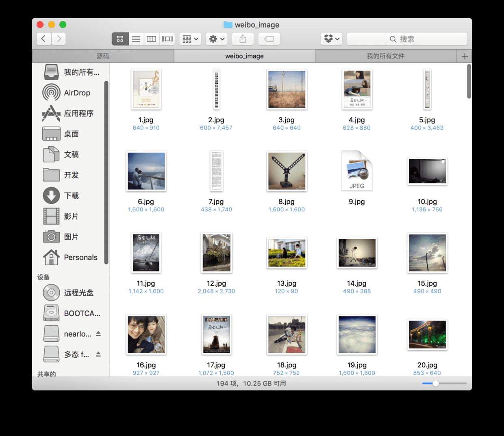The height and width of the screenshot is (436, 504).
Task: Click the file name label 12.jpg
Action: pos(216,283)
